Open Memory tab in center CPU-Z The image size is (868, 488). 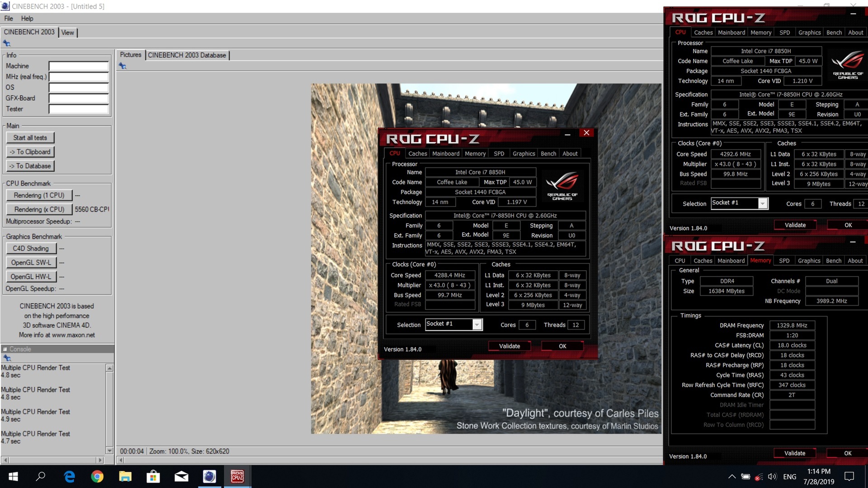(475, 154)
